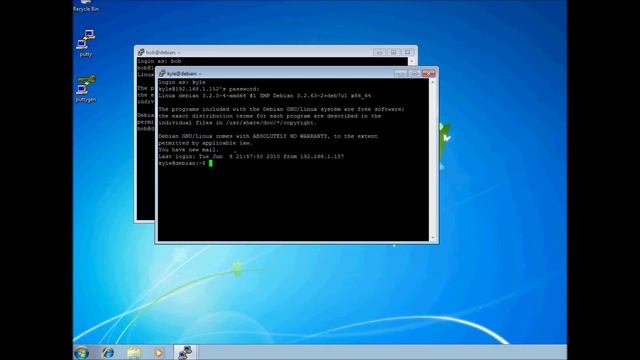The width and height of the screenshot is (640, 360).
Task: Click the kyle@debian window title text
Action: [x=184, y=74]
